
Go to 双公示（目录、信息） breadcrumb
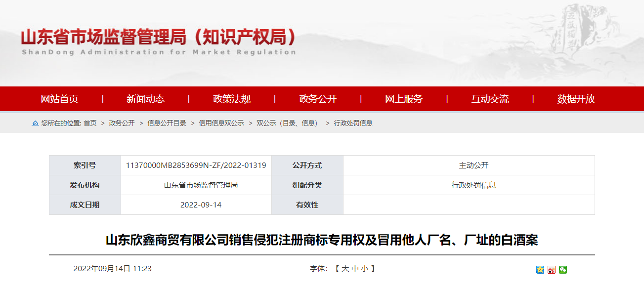[x=288, y=123]
